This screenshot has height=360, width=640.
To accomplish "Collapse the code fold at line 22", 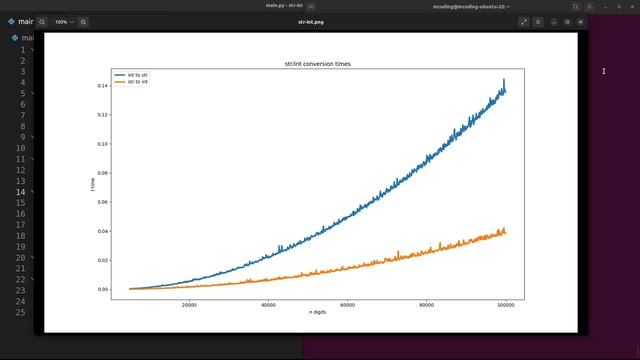I will click(x=32, y=280).
